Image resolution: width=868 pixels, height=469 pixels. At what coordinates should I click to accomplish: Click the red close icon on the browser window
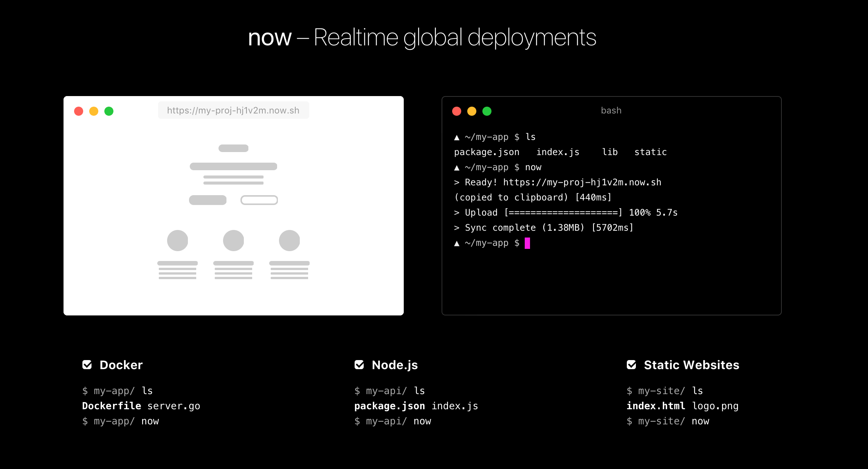click(79, 111)
